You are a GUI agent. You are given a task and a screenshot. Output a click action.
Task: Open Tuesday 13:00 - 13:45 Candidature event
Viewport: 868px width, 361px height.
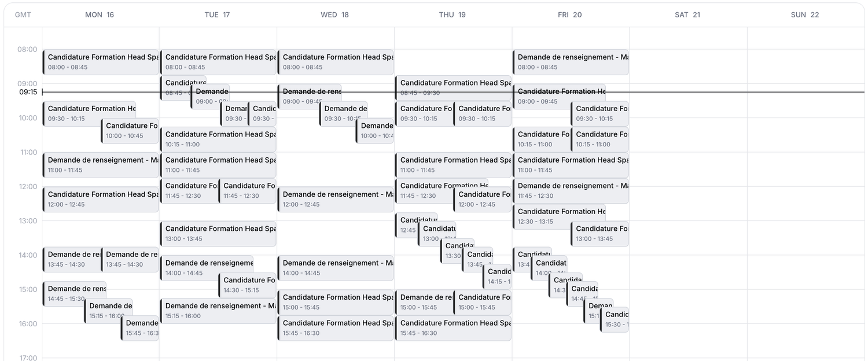click(x=218, y=234)
